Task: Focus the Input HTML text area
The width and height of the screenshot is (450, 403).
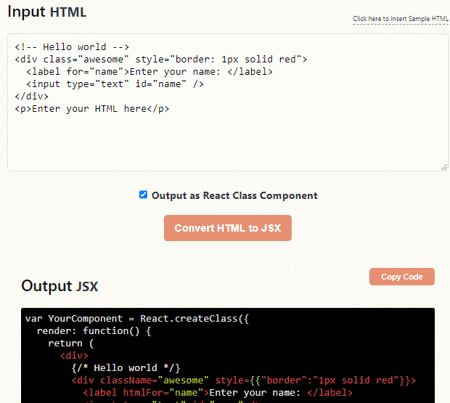Action: pyautogui.click(x=228, y=102)
